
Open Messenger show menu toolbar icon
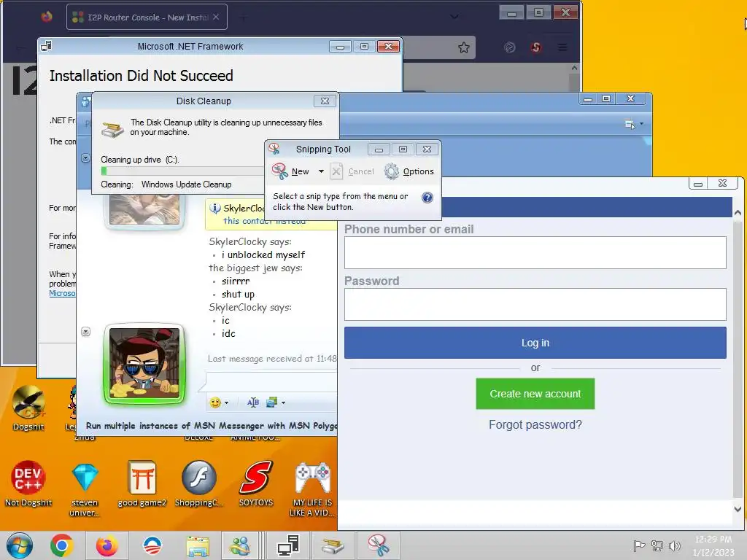(630, 124)
